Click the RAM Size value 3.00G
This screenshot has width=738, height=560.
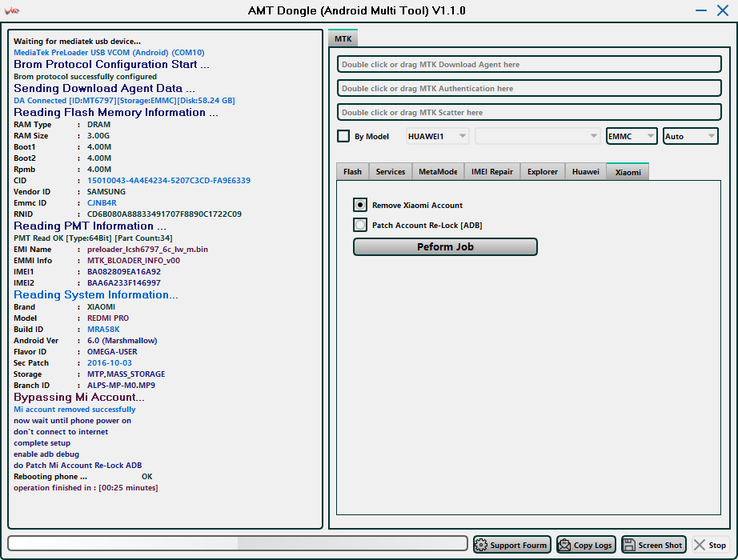pos(98,135)
